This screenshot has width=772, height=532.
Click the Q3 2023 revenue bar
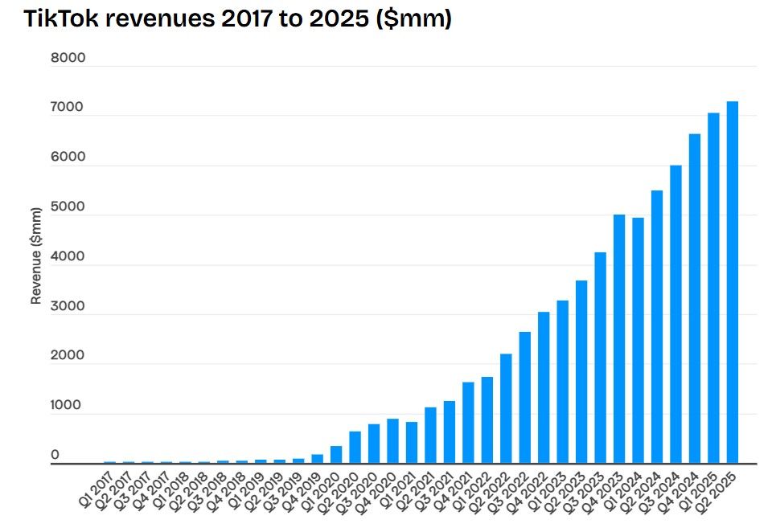(x=600, y=358)
